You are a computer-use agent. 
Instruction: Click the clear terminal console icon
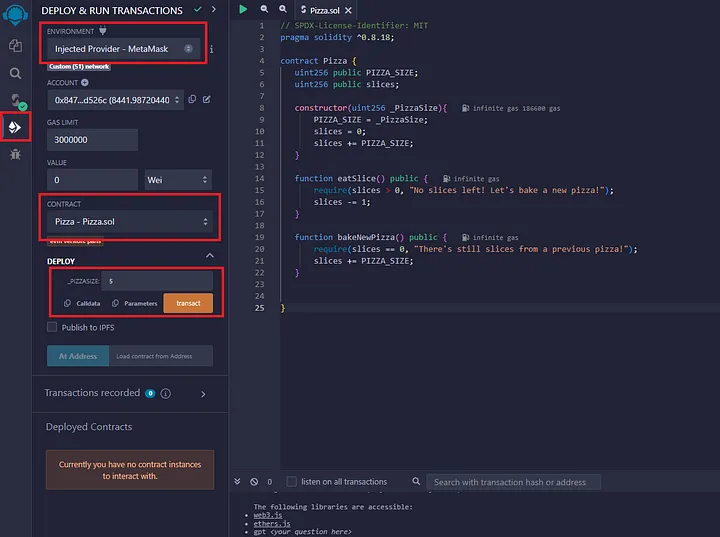[254, 482]
